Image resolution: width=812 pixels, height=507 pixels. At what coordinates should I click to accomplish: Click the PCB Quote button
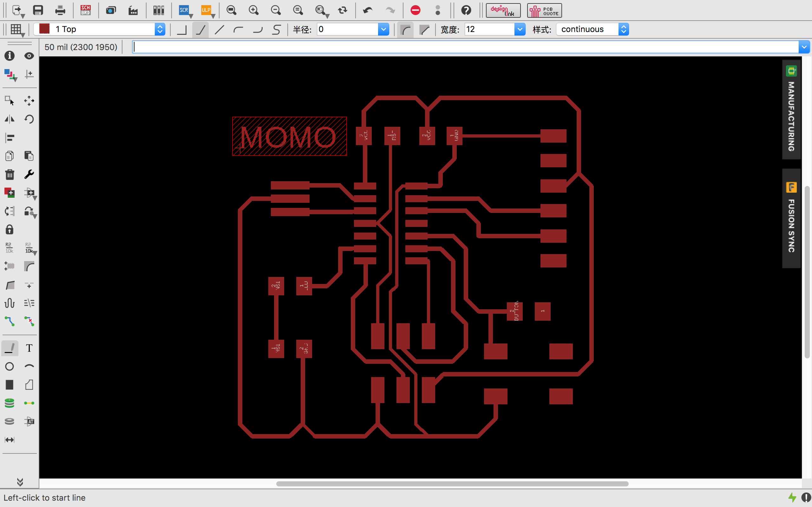point(544,11)
